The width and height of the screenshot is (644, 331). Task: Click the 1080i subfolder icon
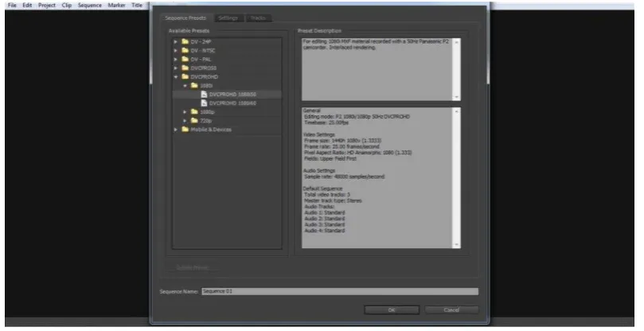click(x=195, y=85)
